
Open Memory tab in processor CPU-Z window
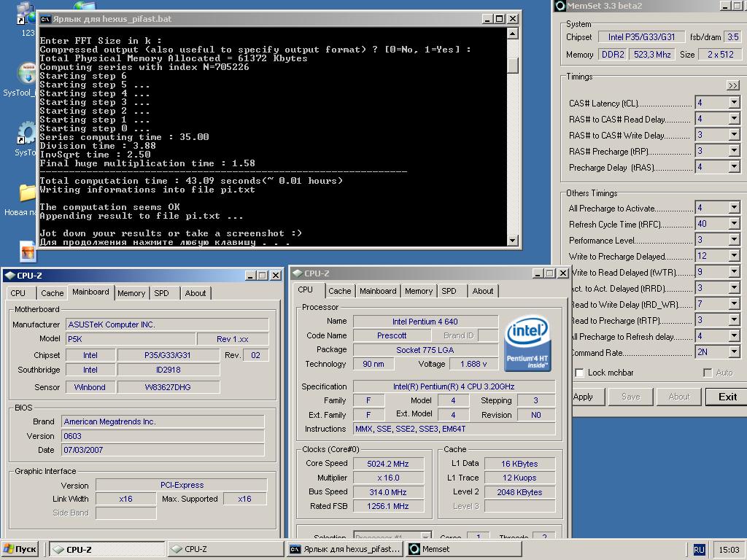pos(419,291)
